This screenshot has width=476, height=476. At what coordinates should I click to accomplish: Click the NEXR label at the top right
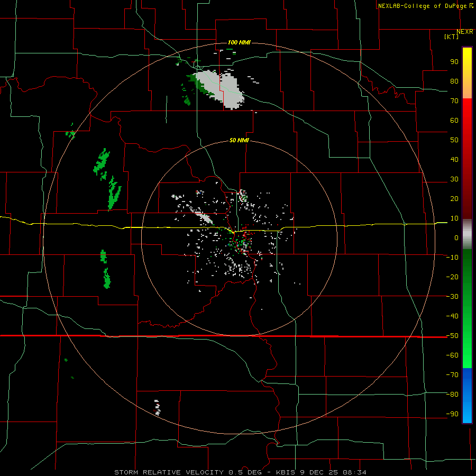[465, 32]
